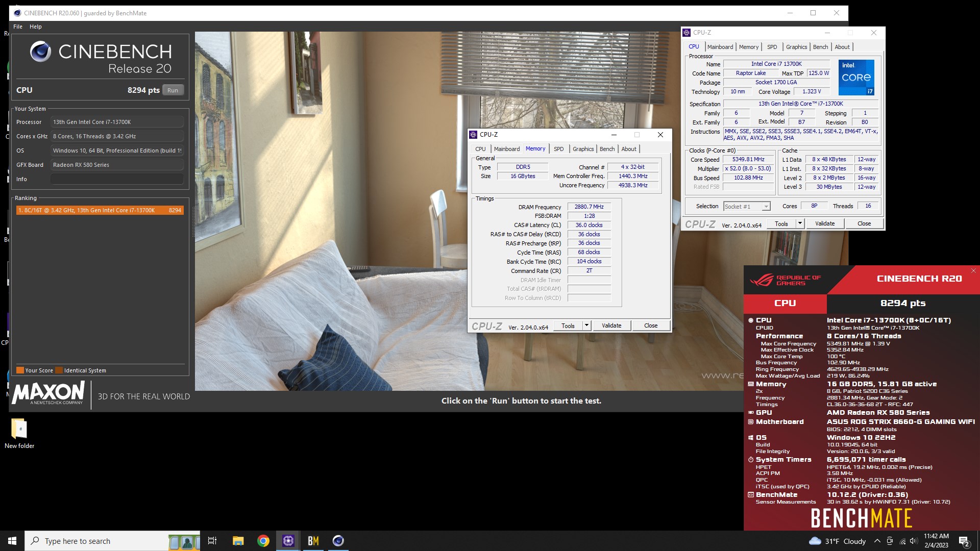Click the 5349.81 MHz Core Speed value
The width and height of the screenshot is (980, 551).
(x=748, y=160)
